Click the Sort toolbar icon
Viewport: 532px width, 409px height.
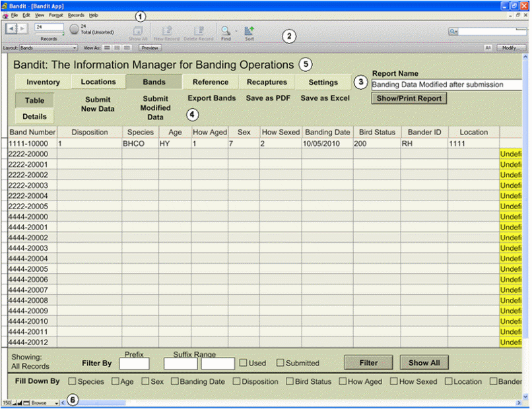pos(249,30)
